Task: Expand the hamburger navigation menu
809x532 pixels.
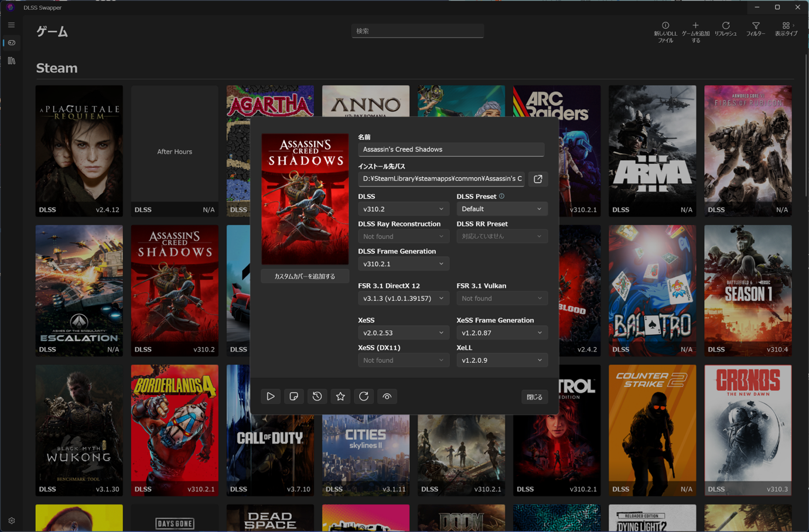Action: click(11, 25)
